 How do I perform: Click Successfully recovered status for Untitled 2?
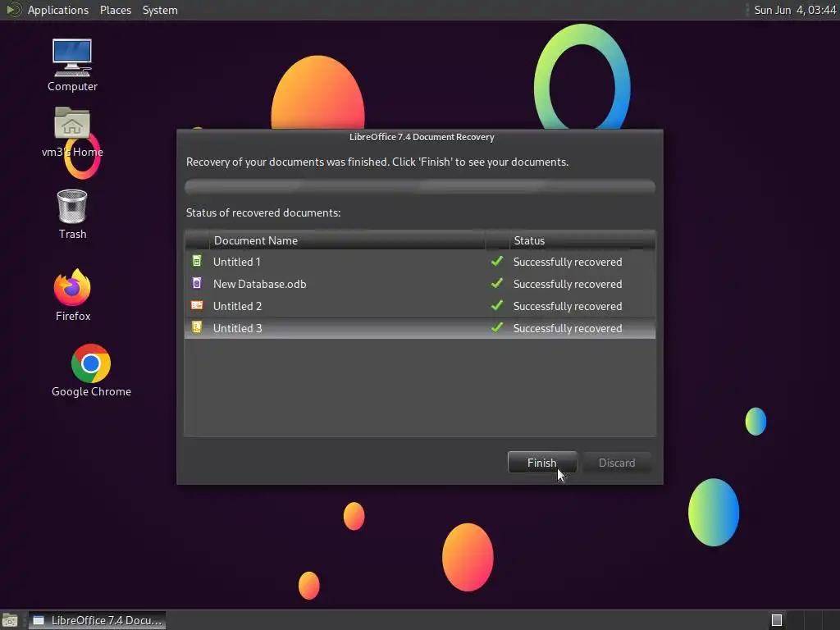568,307
